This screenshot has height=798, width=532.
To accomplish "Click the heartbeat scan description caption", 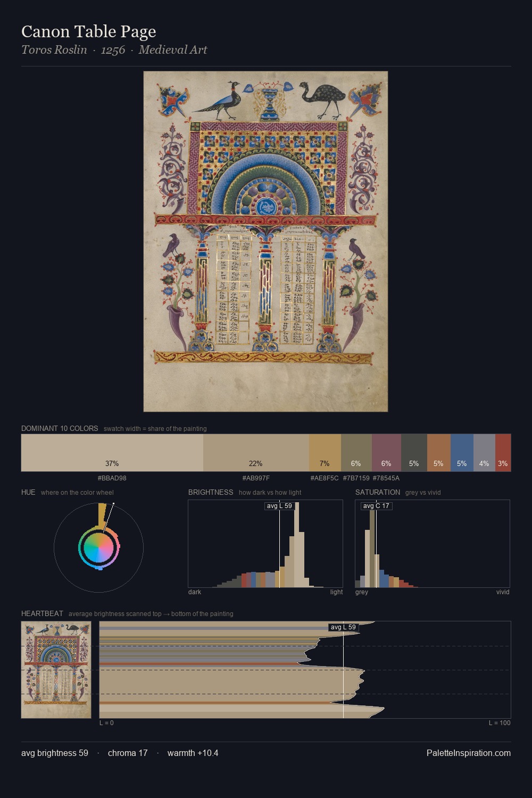I will tap(151, 613).
